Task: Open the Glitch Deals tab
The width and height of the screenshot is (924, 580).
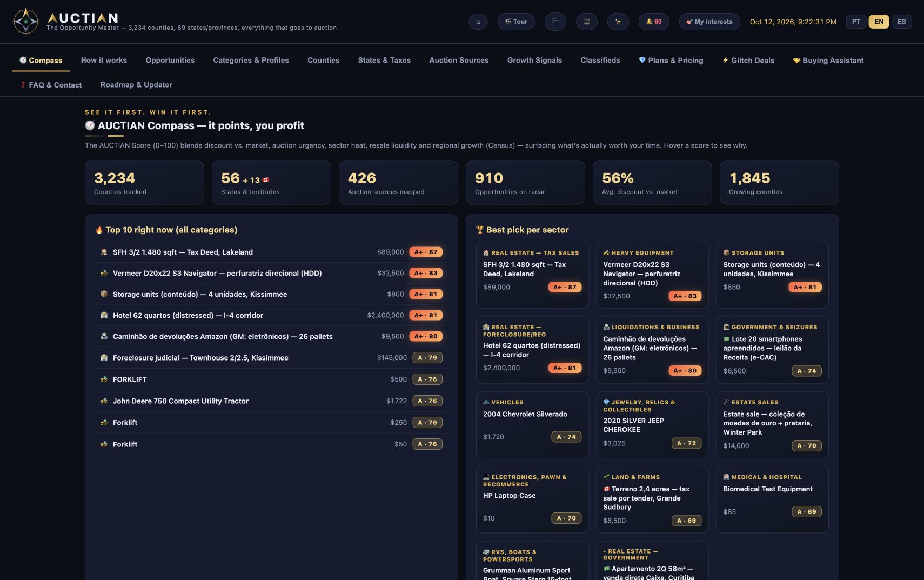Action: point(748,61)
